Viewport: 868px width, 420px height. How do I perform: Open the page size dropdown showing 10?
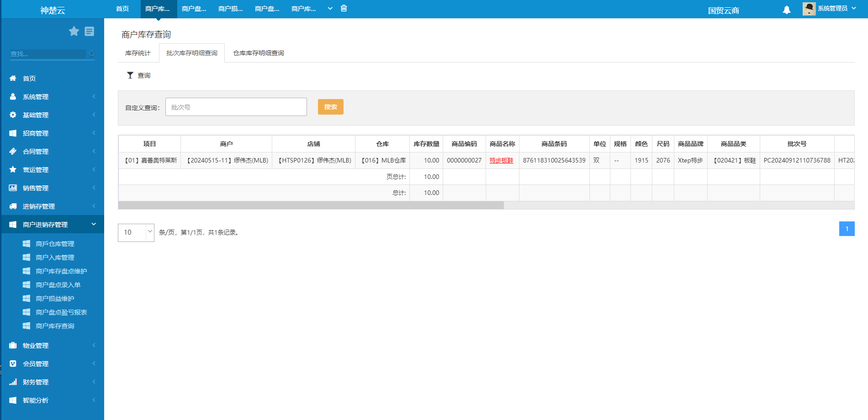pos(136,232)
